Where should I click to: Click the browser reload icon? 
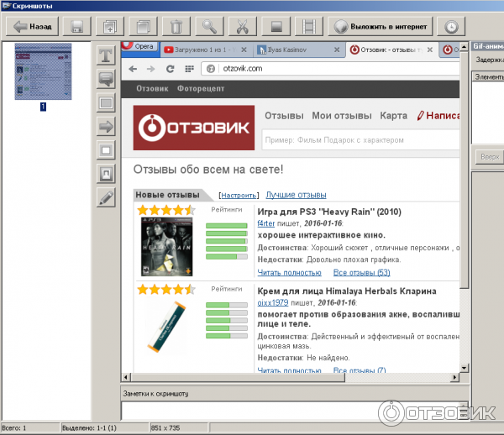pyautogui.click(x=171, y=69)
